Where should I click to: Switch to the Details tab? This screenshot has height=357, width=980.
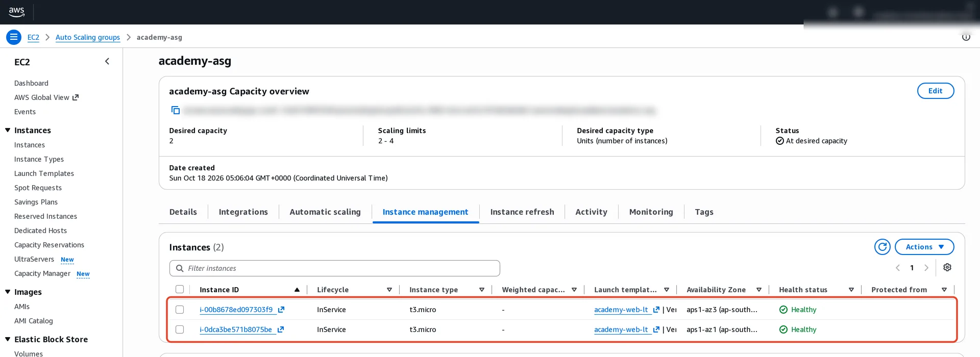pyautogui.click(x=183, y=212)
